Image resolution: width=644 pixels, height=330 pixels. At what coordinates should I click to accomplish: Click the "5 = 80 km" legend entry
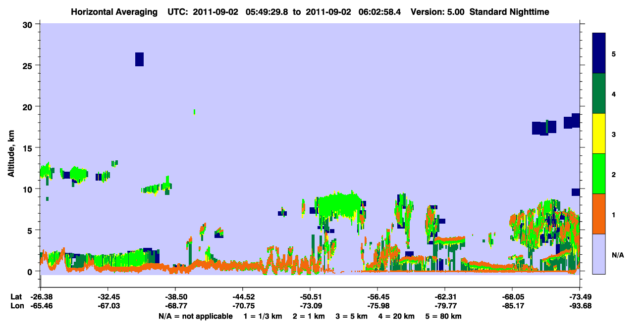pyautogui.click(x=444, y=316)
